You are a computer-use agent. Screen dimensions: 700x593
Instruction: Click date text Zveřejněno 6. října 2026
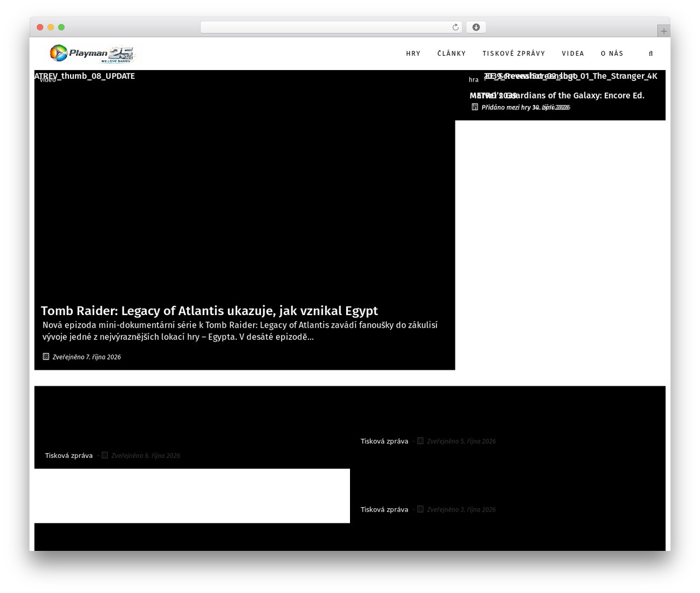pyautogui.click(x=146, y=456)
